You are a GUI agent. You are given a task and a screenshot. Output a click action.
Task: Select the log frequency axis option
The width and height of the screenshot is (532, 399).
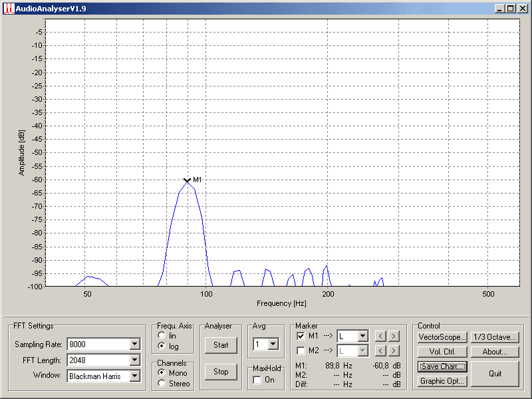click(162, 346)
